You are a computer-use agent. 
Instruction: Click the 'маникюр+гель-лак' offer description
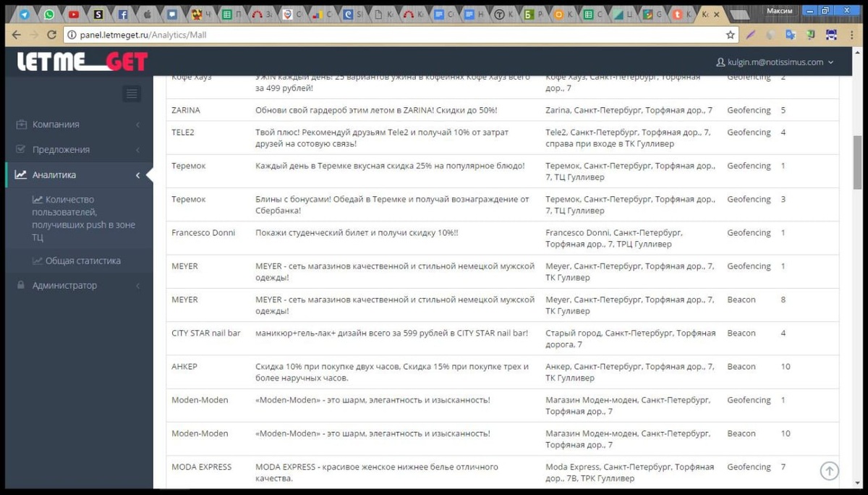click(x=391, y=333)
